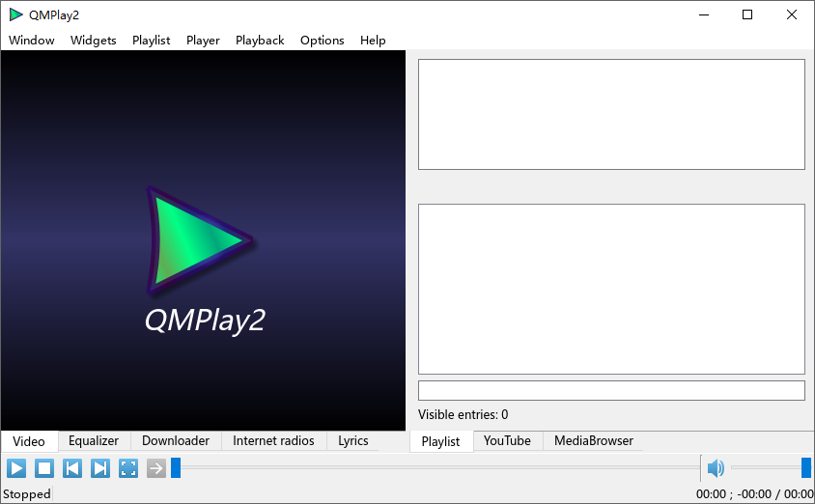The width and height of the screenshot is (815, 504).
Task: Expand the Playlist menu in menu bar
Action: point(151,40)
